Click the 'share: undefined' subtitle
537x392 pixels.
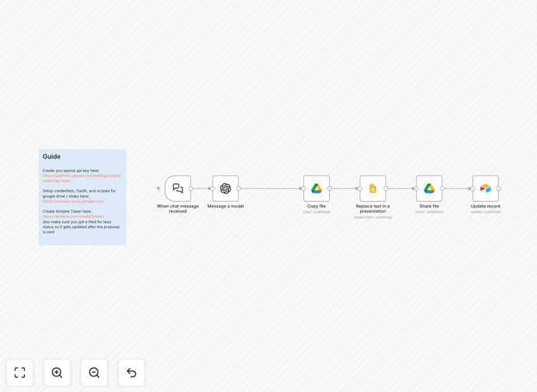tap(429, 212)
